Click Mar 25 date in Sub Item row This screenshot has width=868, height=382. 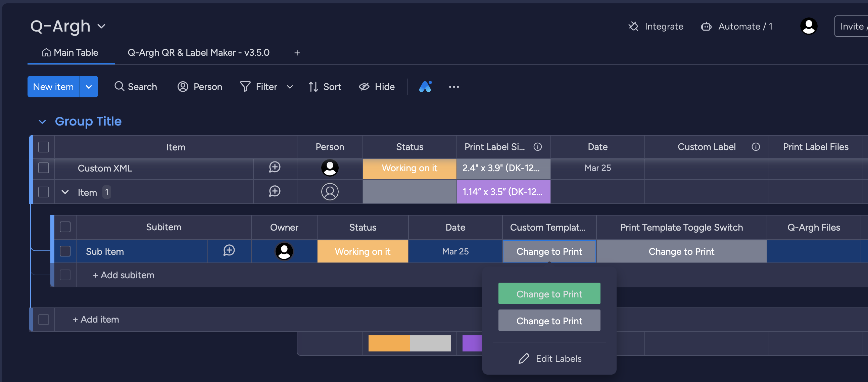[x=455, y=251]
